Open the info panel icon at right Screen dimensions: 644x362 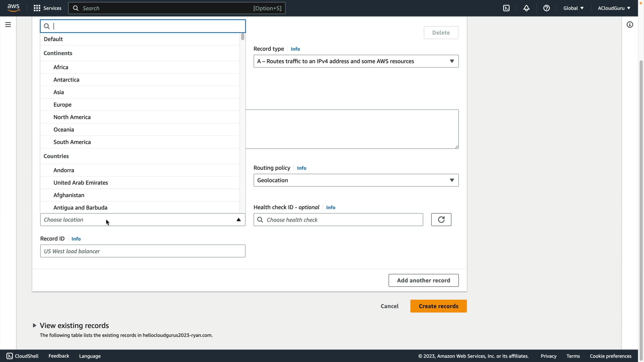[630, 25]
